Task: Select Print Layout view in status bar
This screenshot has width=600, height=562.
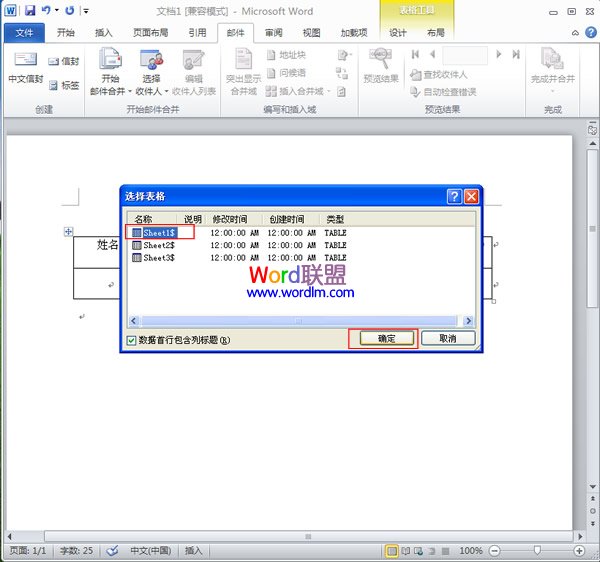Action: point(392,551)
